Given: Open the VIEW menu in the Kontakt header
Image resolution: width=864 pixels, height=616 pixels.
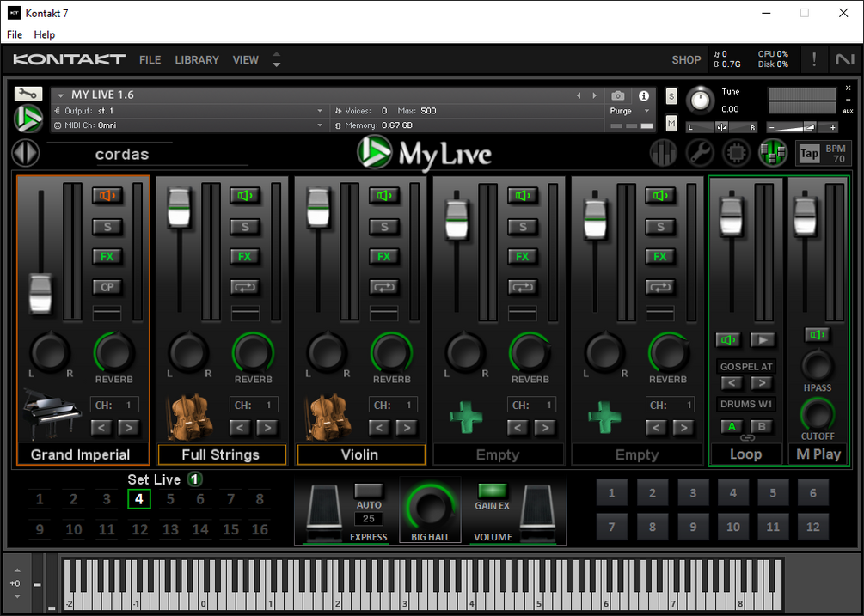Looking at the screenshot, I should [245, 59].
